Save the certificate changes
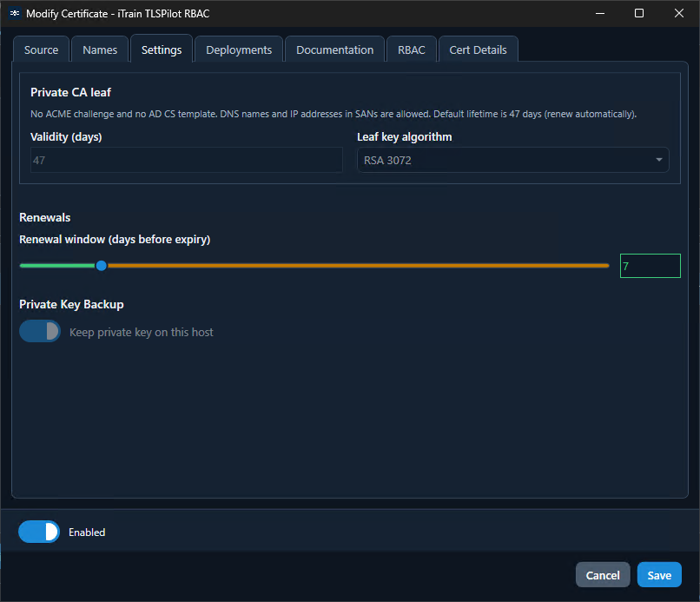Image resolution: width=700 pixels, height=602 pixels. pos(659,575)
